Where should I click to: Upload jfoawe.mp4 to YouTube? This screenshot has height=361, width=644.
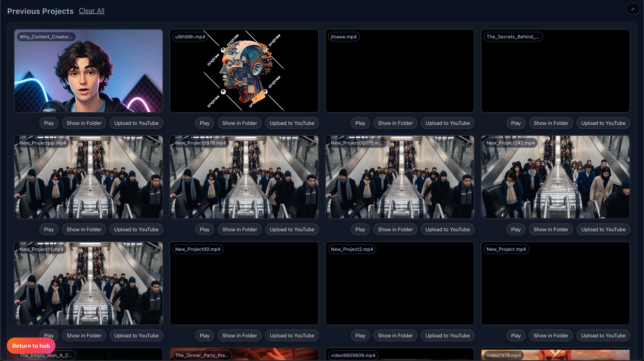(447, 123)
